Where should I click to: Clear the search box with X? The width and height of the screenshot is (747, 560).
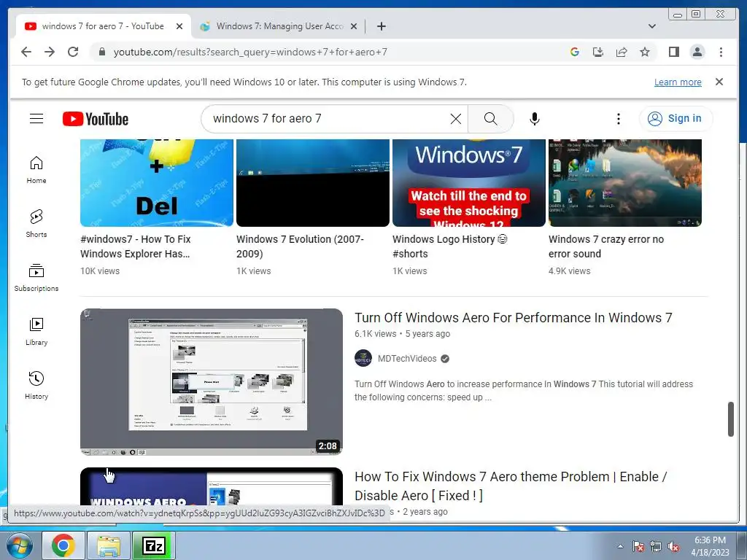pos(456,119)
